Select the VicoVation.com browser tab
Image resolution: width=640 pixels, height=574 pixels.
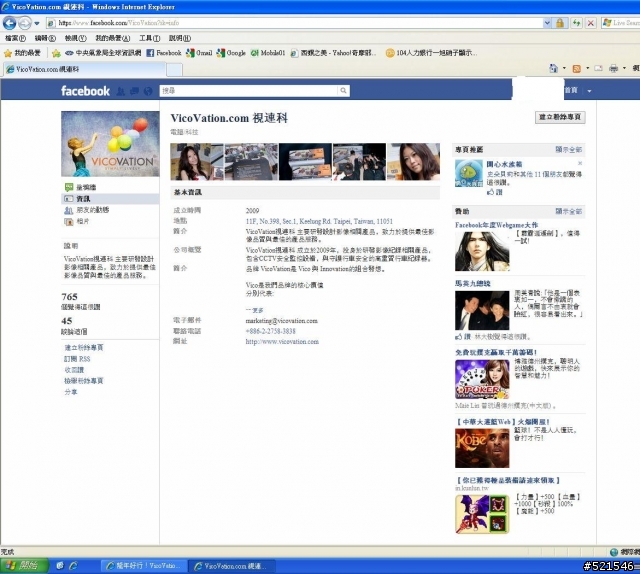[x=84, y=69]
